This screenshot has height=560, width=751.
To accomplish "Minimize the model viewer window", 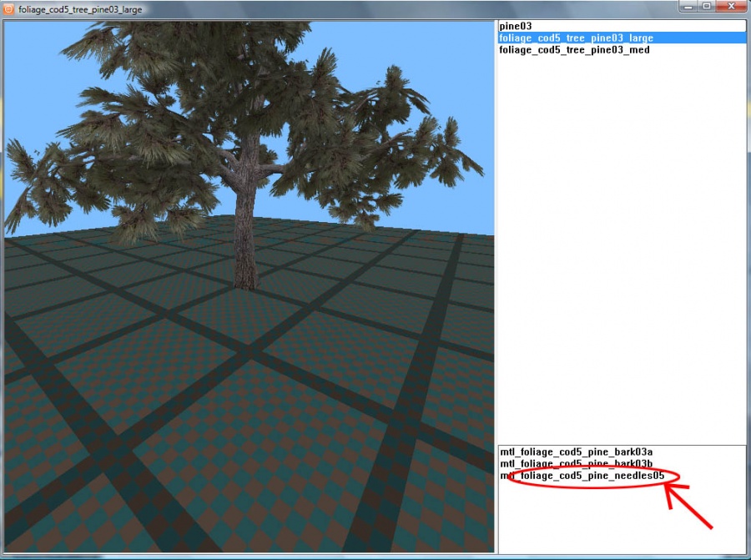I will [x=687, y=7].
